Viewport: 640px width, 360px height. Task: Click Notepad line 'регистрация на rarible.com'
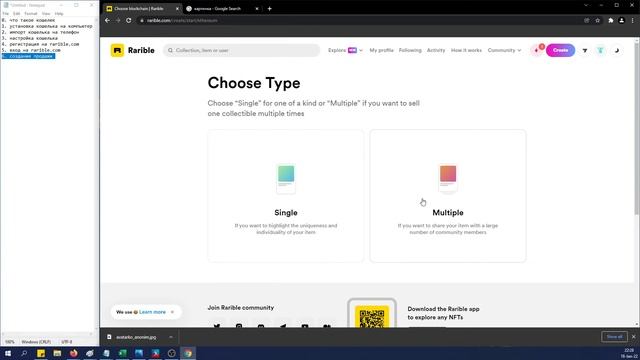[x=40, y=44]
